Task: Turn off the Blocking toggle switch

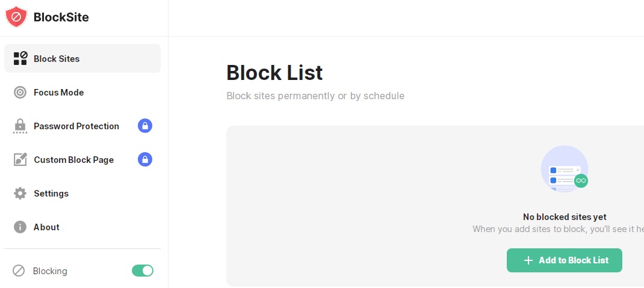Action: point(143,271)
